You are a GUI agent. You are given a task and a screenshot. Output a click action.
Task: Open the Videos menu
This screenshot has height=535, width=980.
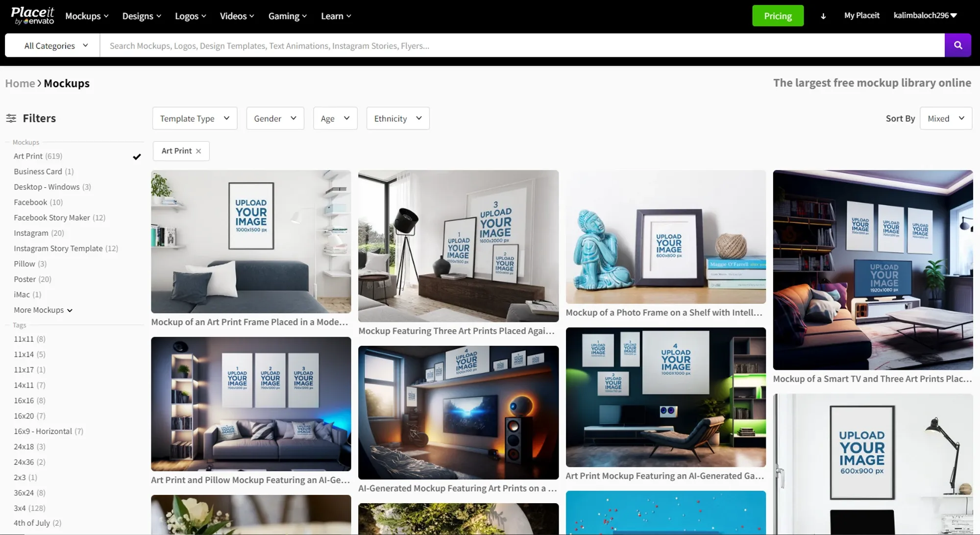point(237,16)
